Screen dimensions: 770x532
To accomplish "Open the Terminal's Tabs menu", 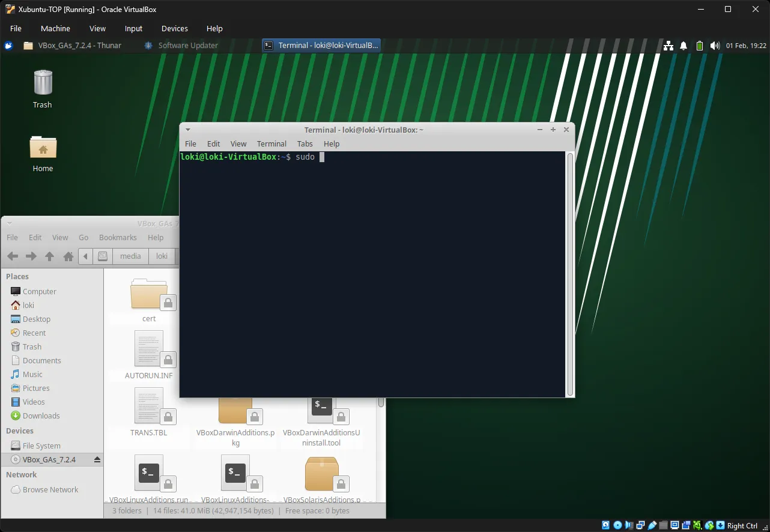I will pos(305,144).
